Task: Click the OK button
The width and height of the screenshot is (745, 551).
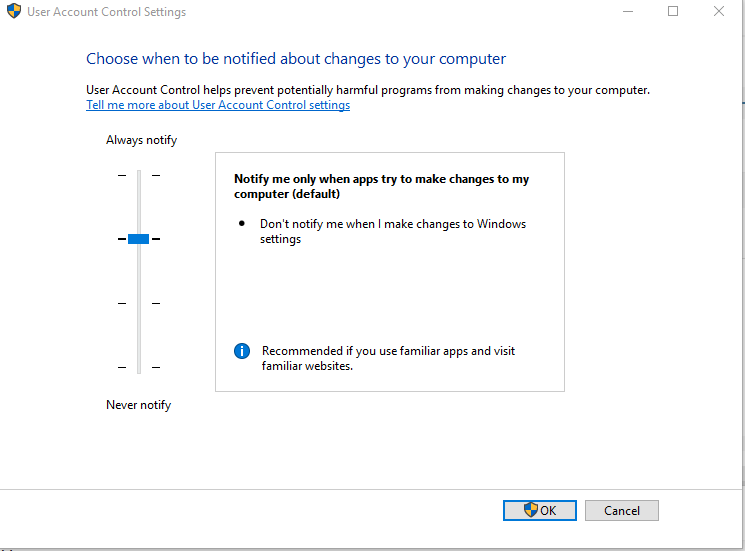Action: point(540,511)
